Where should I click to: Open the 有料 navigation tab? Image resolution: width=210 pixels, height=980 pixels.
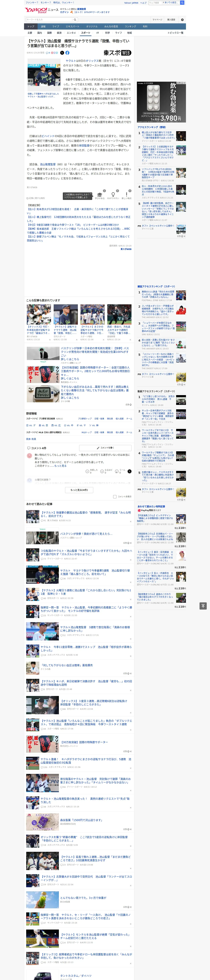(145, 27)
